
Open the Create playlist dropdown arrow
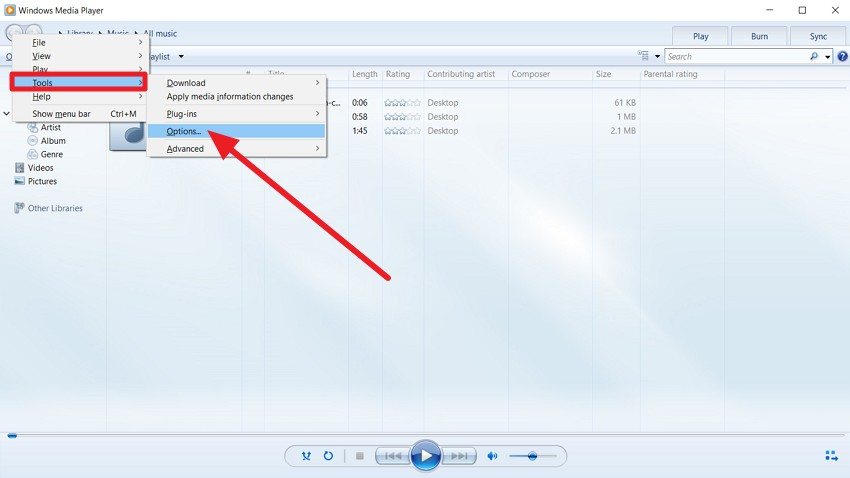point(181,56)
